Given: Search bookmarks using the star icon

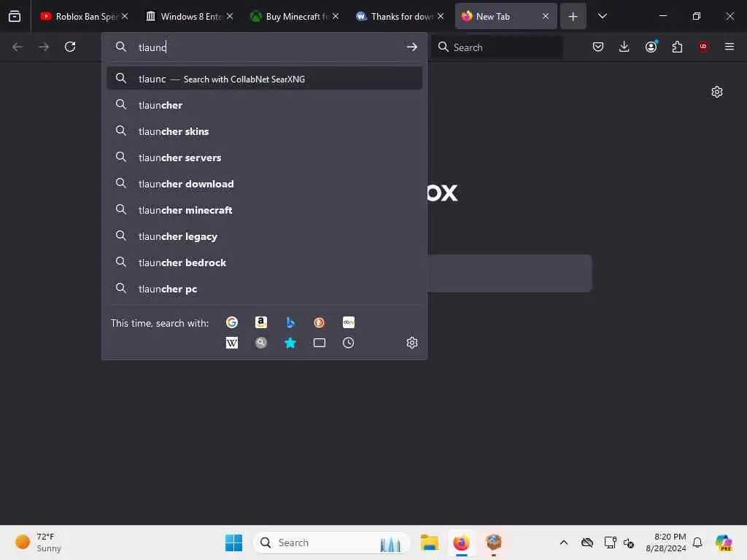Looking at the screenshot, I should (290, 343).
